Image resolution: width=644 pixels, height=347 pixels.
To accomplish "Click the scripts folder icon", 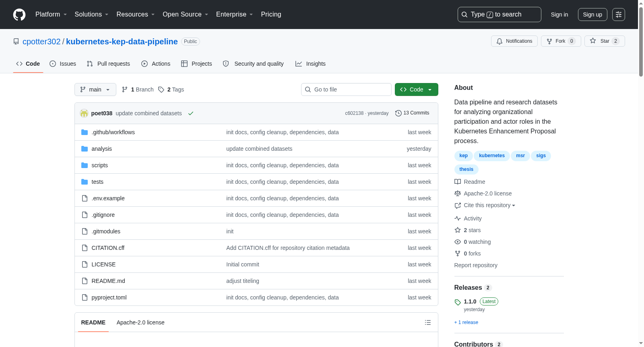I will [85, 165].
